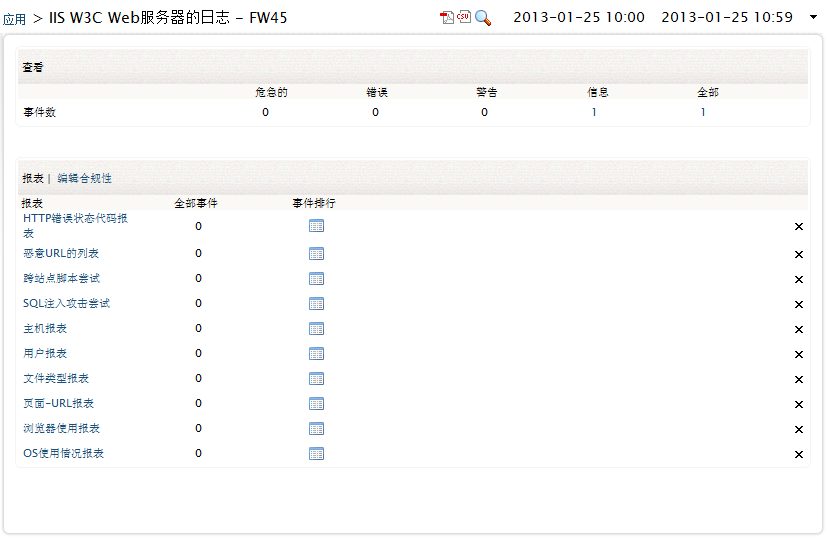Viewport: 827px width, 538px height.
Task: Remove the 页面-URL报表 row
Action: coord(799,405)
